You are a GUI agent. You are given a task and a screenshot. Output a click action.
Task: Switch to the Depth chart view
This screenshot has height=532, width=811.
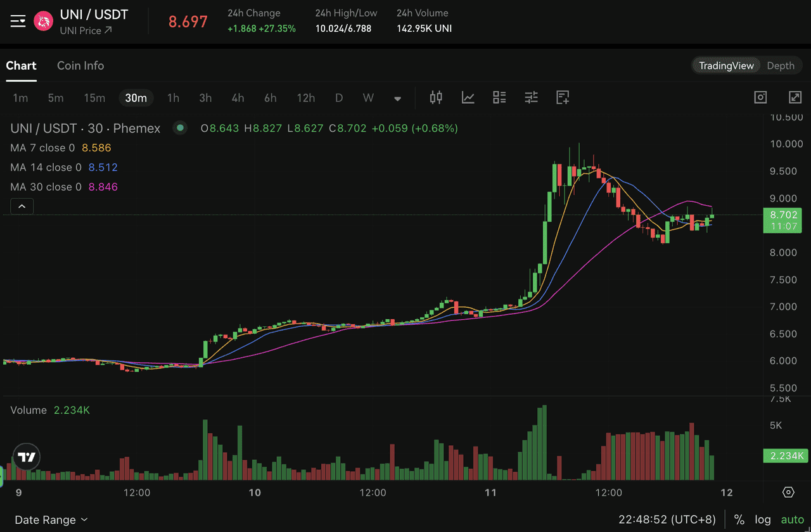click(781, 65)
